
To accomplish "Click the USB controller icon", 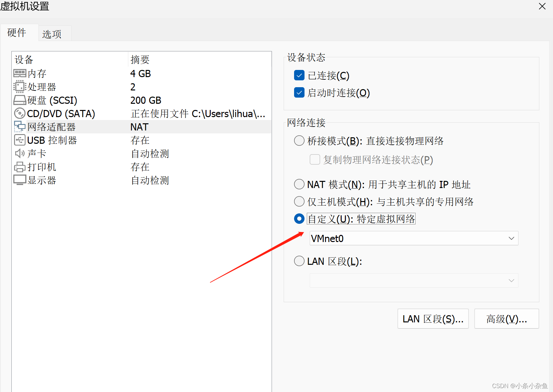I will click(x=20, y=140).
